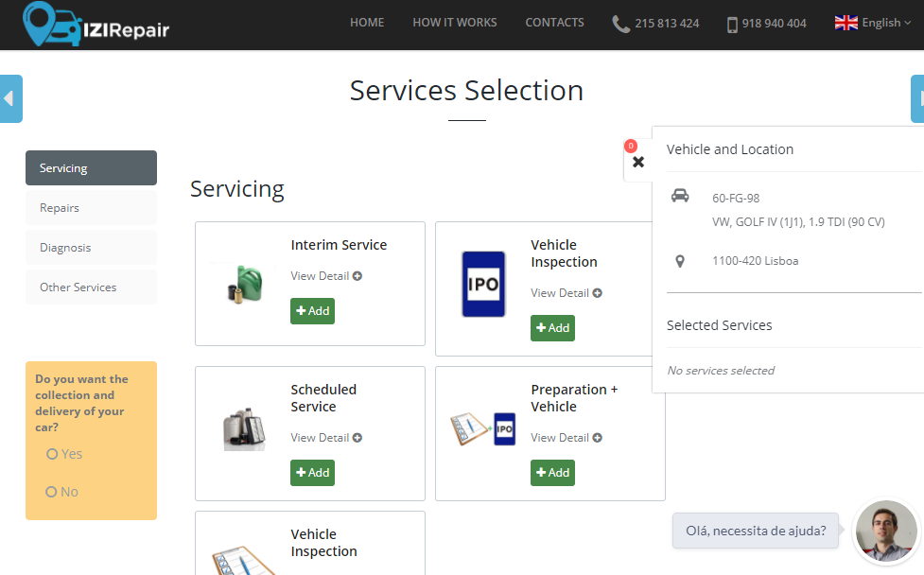924x575 pixels.
Task: Click the Vehicle Inspection title beside the clipboard image
Action: 323,543
